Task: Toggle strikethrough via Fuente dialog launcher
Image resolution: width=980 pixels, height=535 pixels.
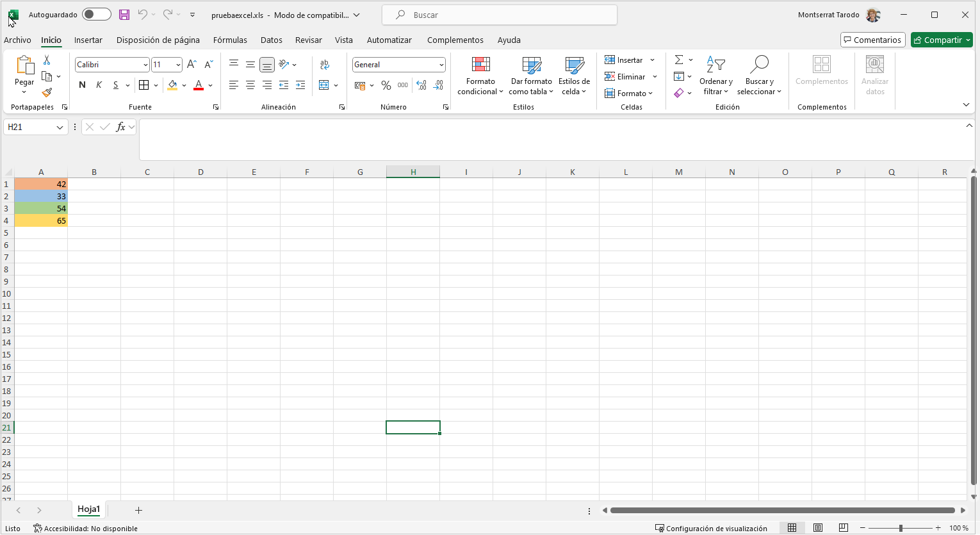Action: (216, 107)
